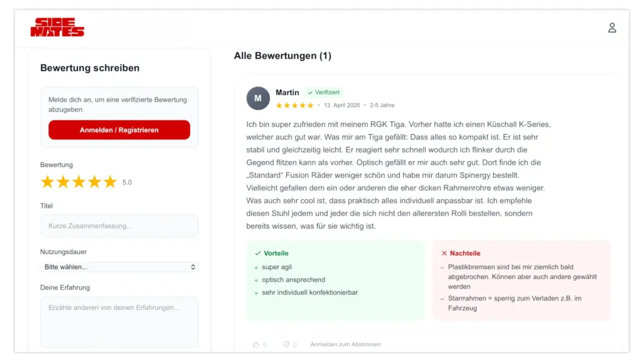Click the thumbs-down icon on Martin's review
This screenshot has height=362, width=644.
click(286, 344)
